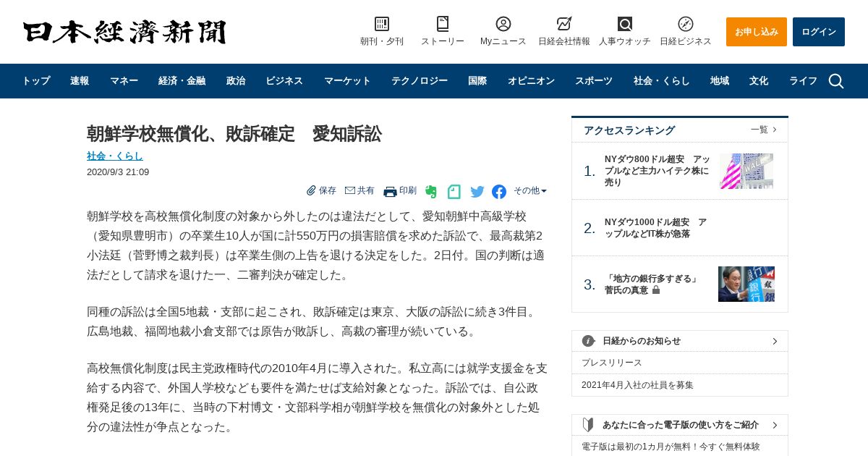
Task: Click the アクセスランキング heading
Action: [x=629, y=130]
